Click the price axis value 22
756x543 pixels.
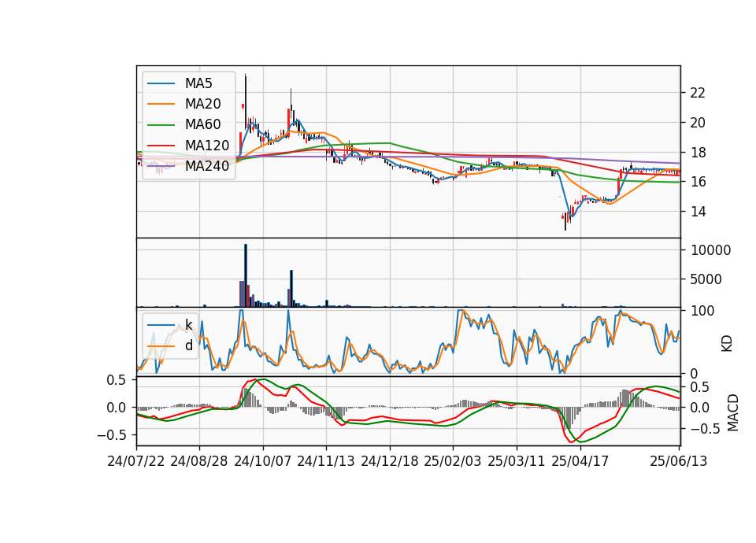pos(698,93)
